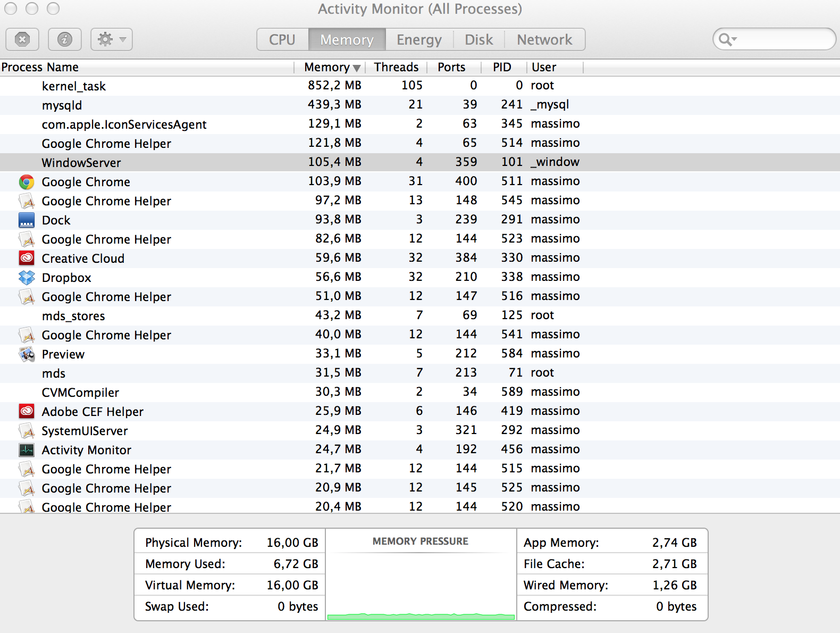Click the File Cache 2,71 GB value

[674, 564]
